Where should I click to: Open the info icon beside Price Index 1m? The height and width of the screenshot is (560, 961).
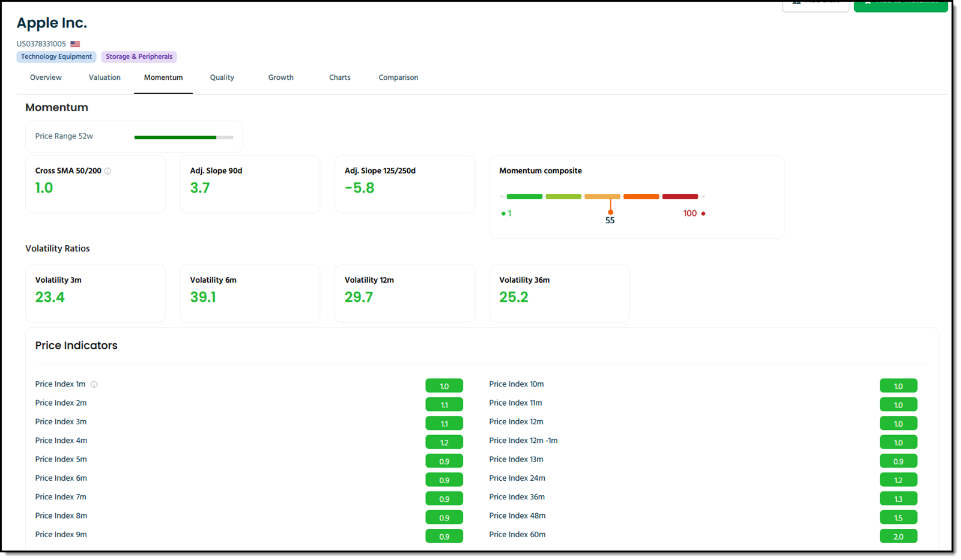point(94,384)
